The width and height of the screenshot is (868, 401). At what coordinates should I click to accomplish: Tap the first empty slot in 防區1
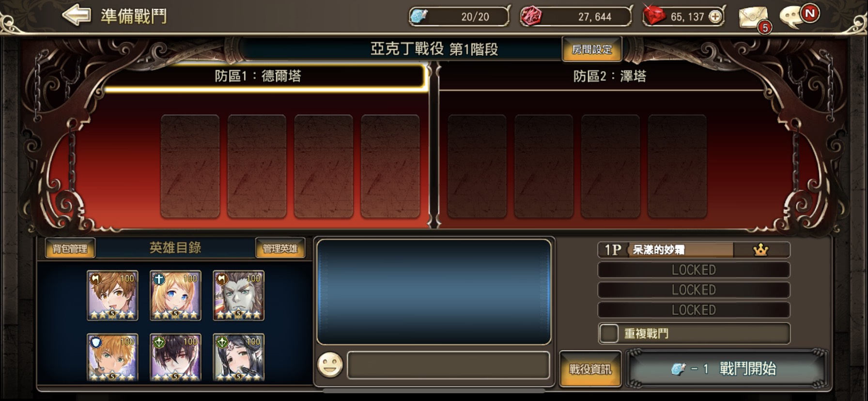190,166
